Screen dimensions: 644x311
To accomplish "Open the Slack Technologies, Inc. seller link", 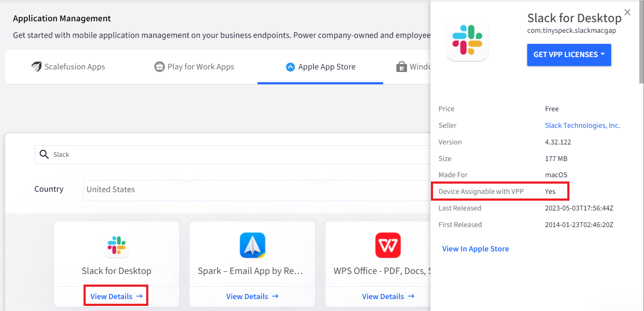I will click(583, 125).
